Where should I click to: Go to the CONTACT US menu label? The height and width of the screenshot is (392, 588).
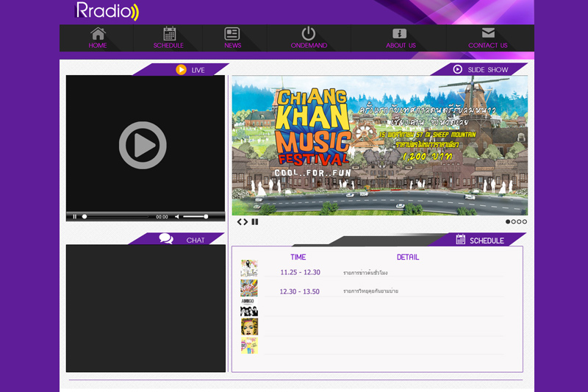click(488, 46)
